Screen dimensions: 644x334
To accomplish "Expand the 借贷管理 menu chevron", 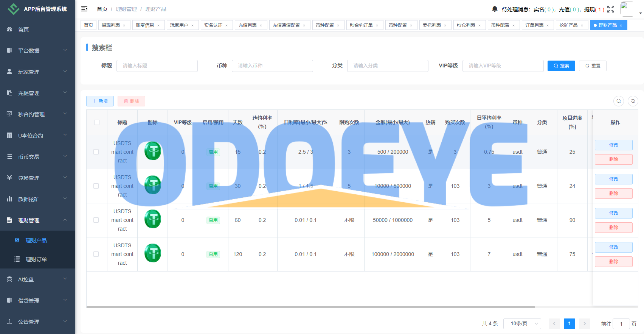I will tap(65, 300).
